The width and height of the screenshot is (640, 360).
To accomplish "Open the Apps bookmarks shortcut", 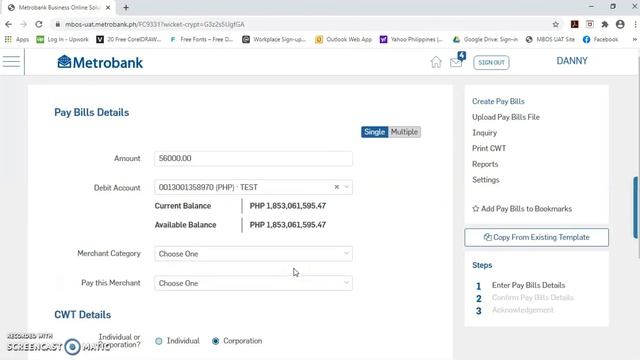I will [17, 39].
